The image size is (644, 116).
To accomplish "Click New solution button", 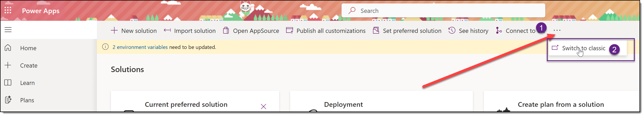I will [134, 31].
